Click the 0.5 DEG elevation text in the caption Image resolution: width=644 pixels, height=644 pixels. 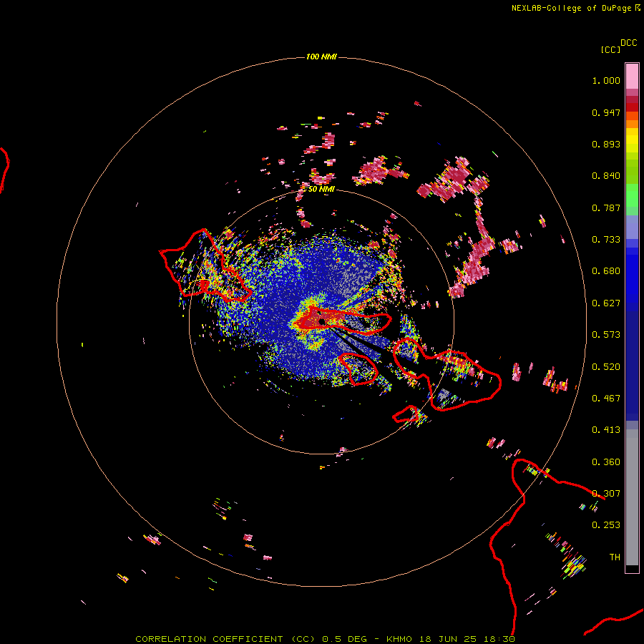coord(346,639)
